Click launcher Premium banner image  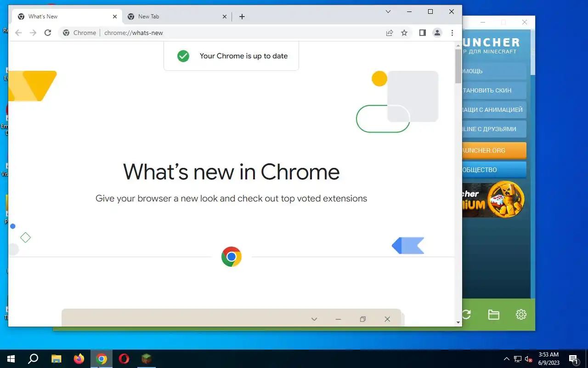click(494, 199)
